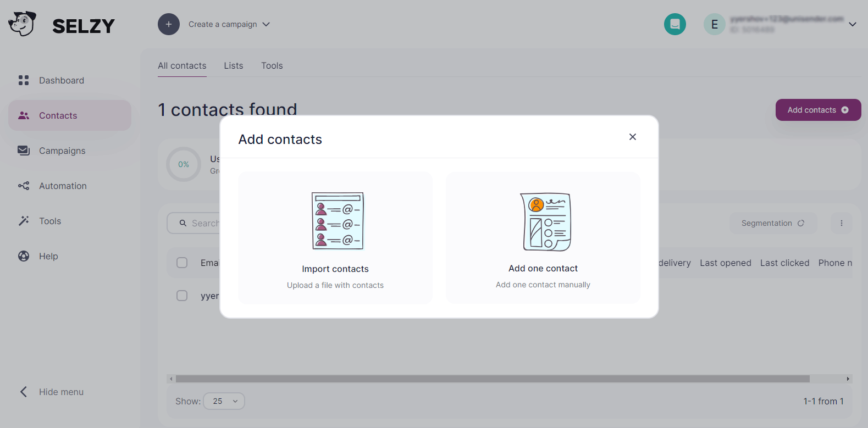Open the Show 25 rows dropdown
This screenshot has width=868, height=428.
[x=224, y=401]
